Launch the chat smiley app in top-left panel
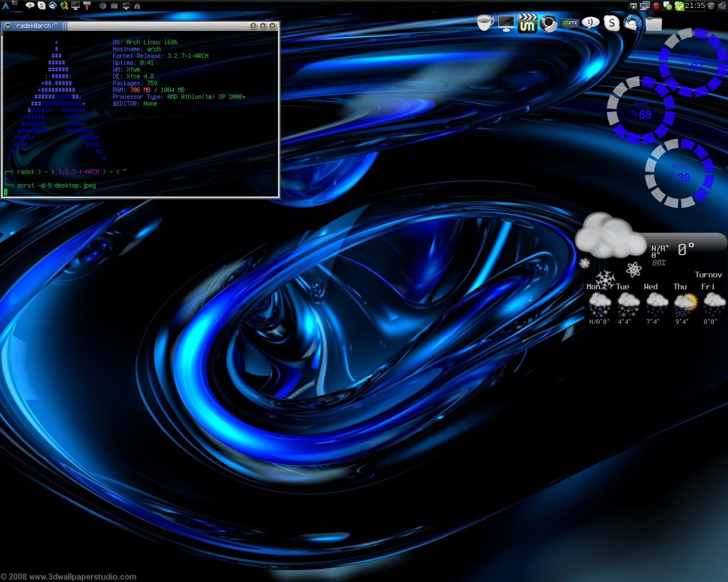 click(x=30, y=6)
